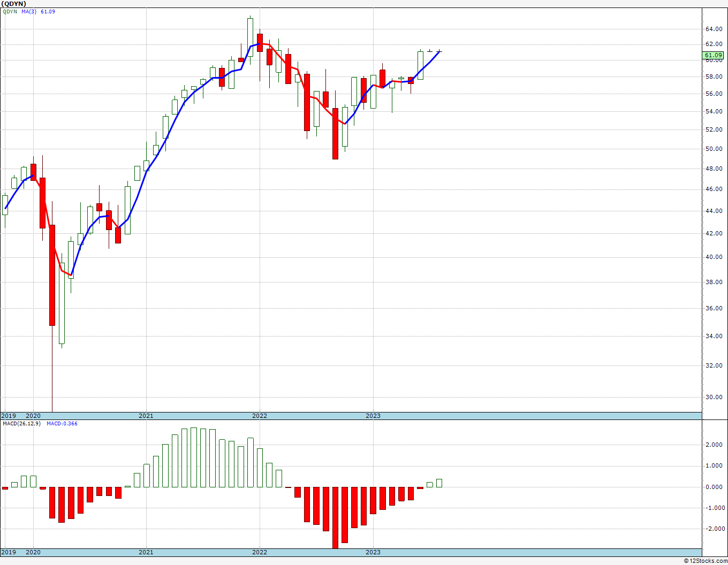Select the 54.00 price axis label
This screenshot has height=565, width=728.
click(x=714, y=111)
